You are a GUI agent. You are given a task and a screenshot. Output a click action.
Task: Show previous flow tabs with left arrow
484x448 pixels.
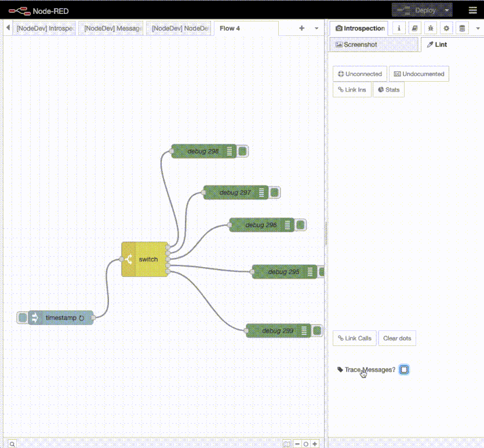tap(8, 28)
